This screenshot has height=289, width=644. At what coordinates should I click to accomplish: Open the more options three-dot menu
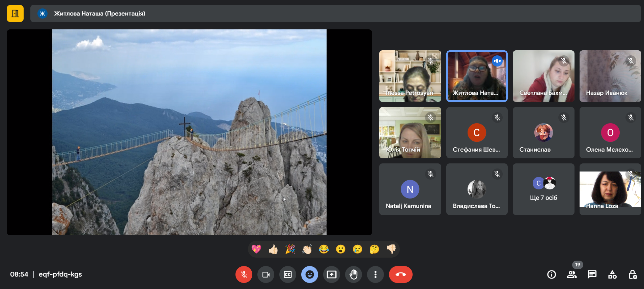[x=375, y=274]
